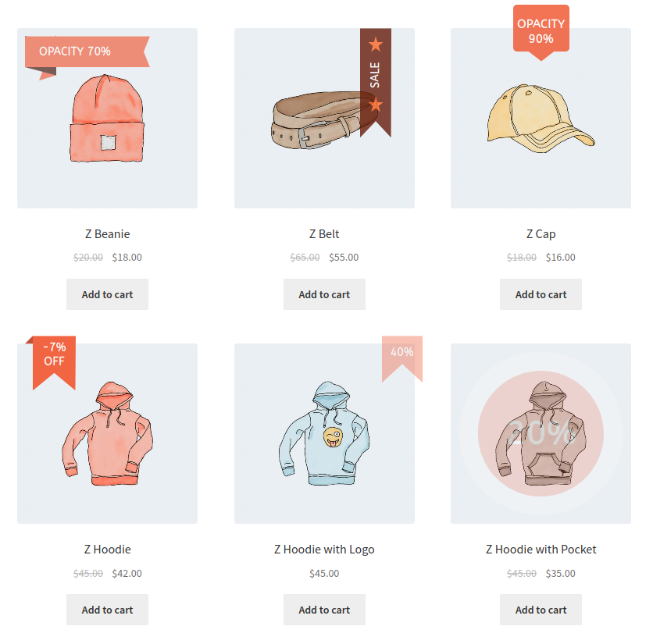Add Z Hoodie with Logo to cart
The image size is (653, 644).
[x=324, y=610]
